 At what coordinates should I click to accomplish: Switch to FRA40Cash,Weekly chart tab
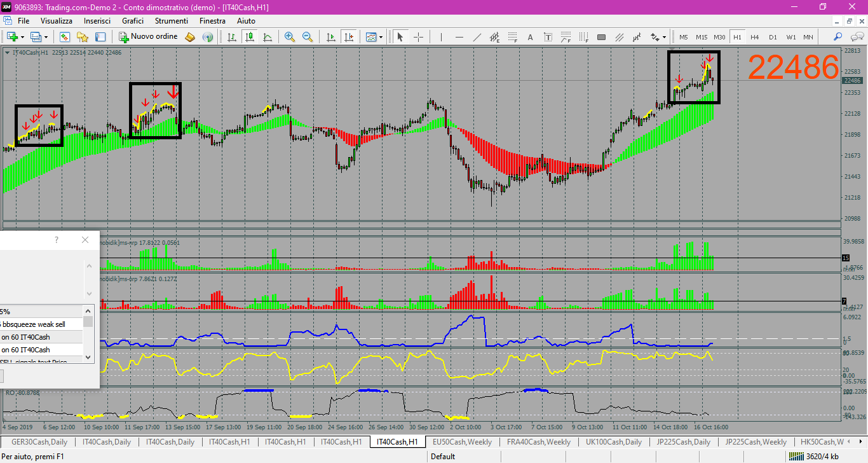[538, 441]
